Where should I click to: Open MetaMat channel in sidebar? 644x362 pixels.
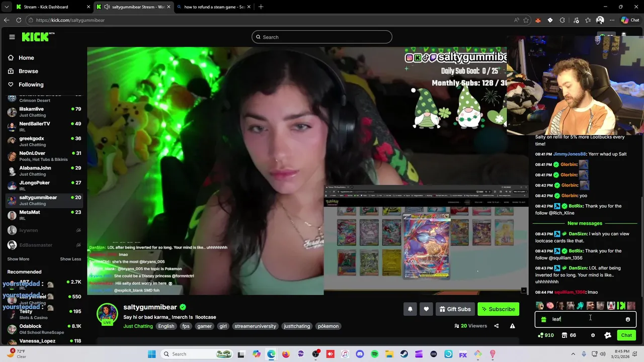[x=44, y=215]
